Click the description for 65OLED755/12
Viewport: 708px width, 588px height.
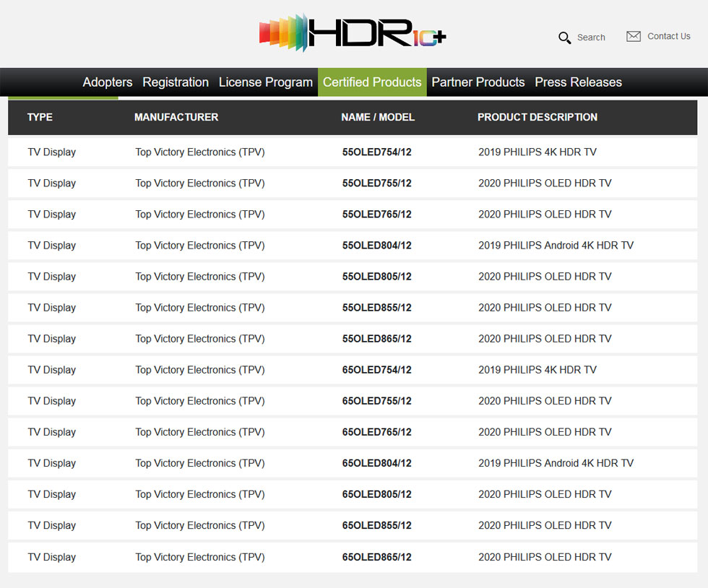[545, 402]
